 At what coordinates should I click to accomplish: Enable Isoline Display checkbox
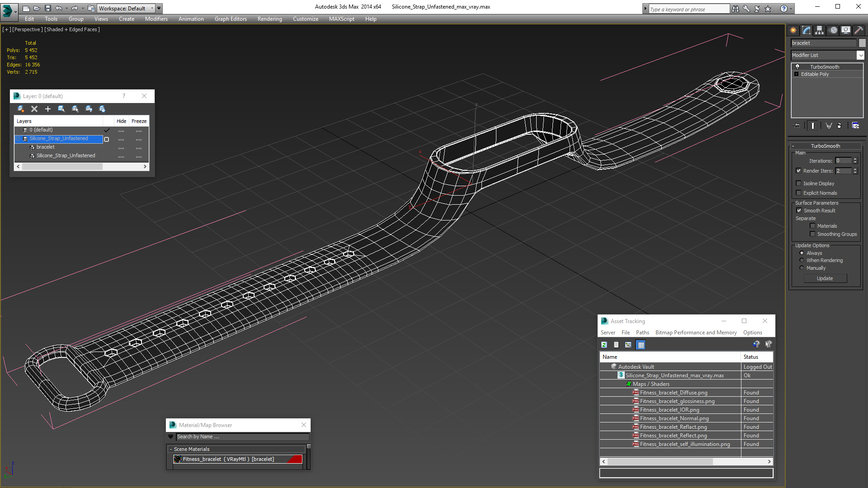pos(799,183)
